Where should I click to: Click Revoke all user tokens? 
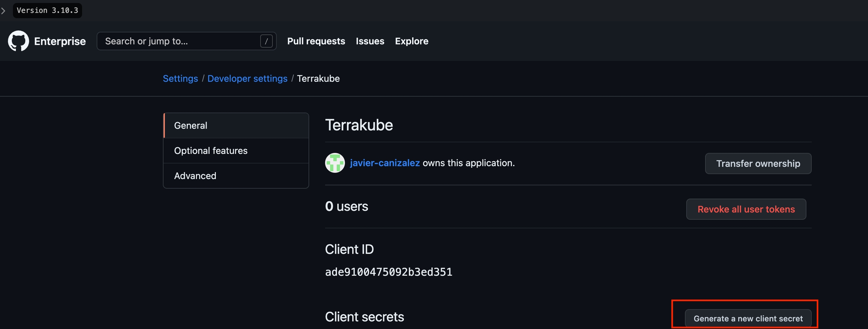click(746, 209)
